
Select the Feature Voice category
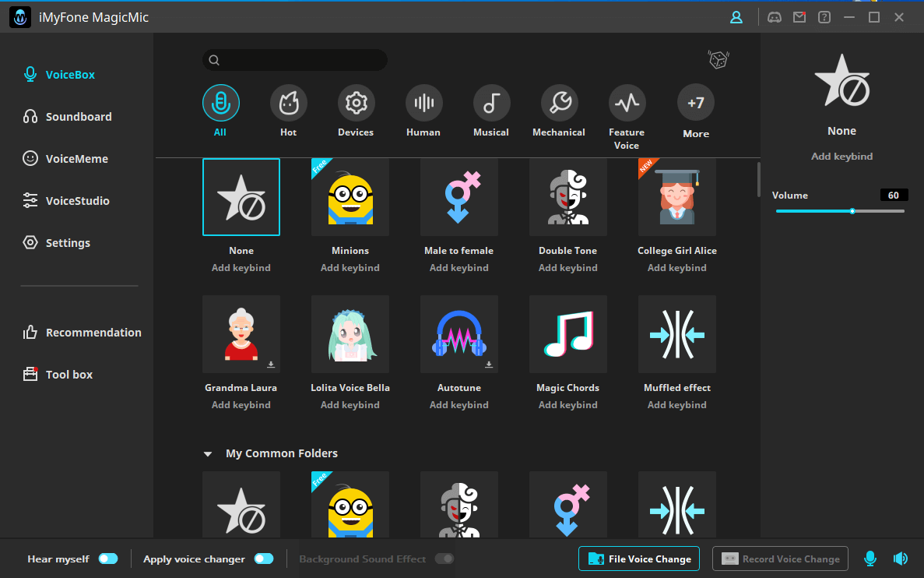pos(627,118)
